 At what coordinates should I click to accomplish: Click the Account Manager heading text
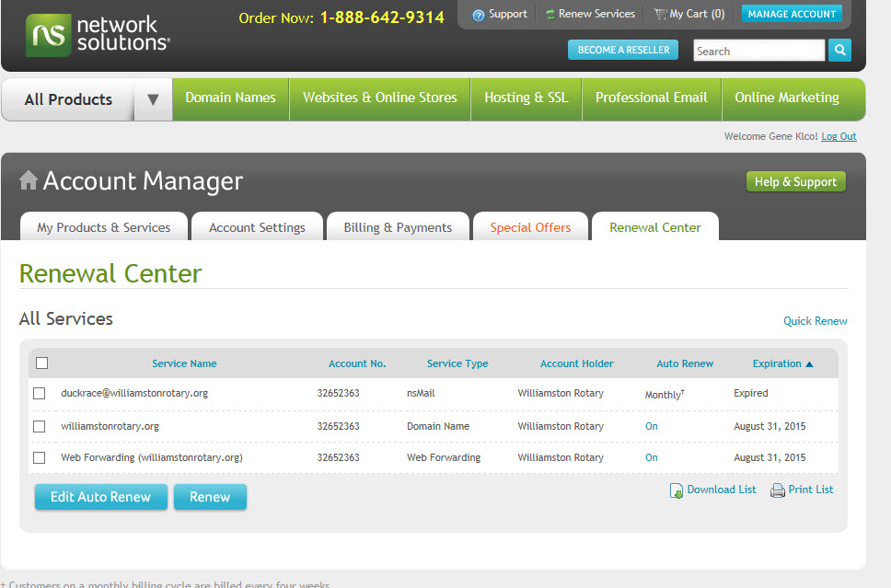(x=143, y=181)
